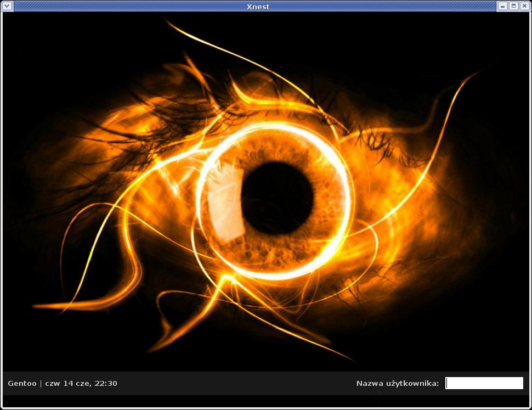This screenshot has width=532, height=410.
Task: Click the Gentoo hostname text
Action: click(x=22, y=383)
